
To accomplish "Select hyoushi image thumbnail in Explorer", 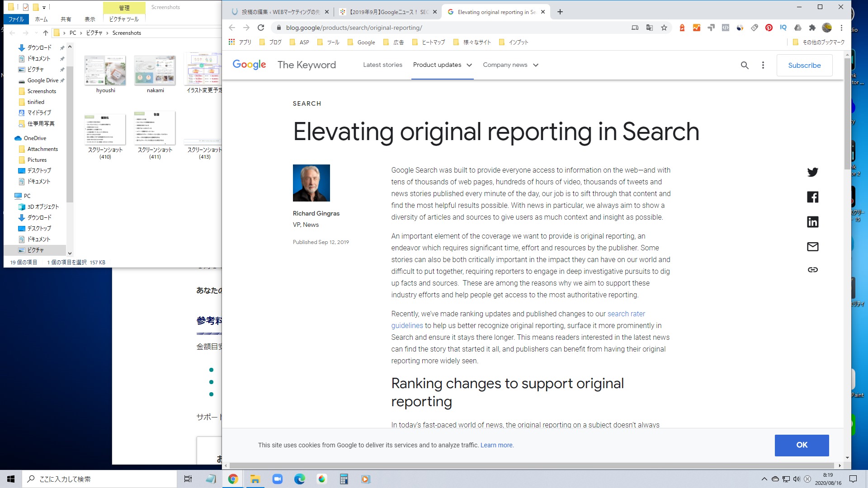I will click(x=105, y=70).
